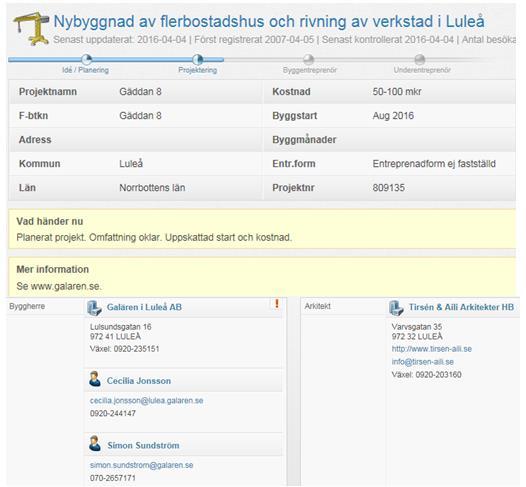Click the Län value Norrbottens län
The width and height of the screenshot is (526, 487).
tap(152, 188)
